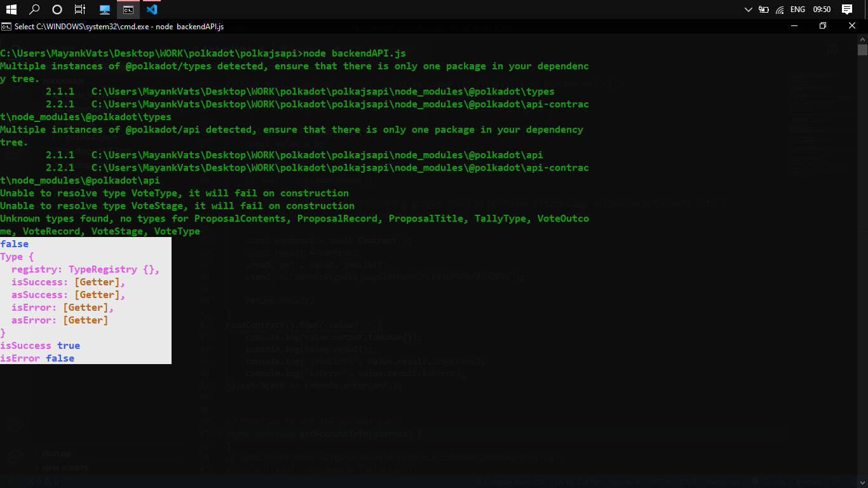Screen dimensions: 868x488
Task: Close the cmd.exe window
Action: [852, 26]
